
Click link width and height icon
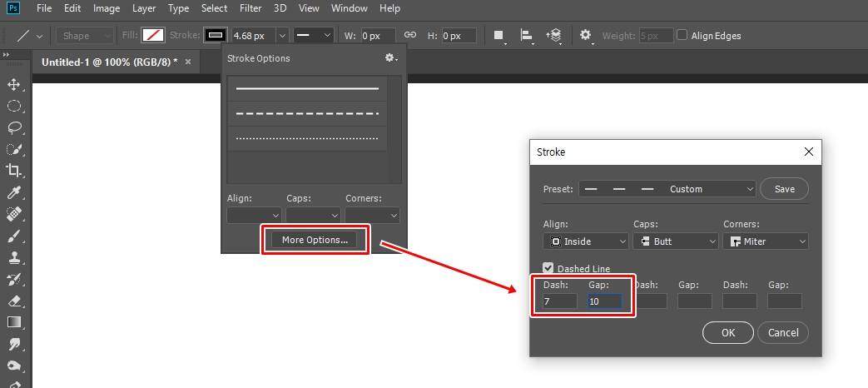410,36
